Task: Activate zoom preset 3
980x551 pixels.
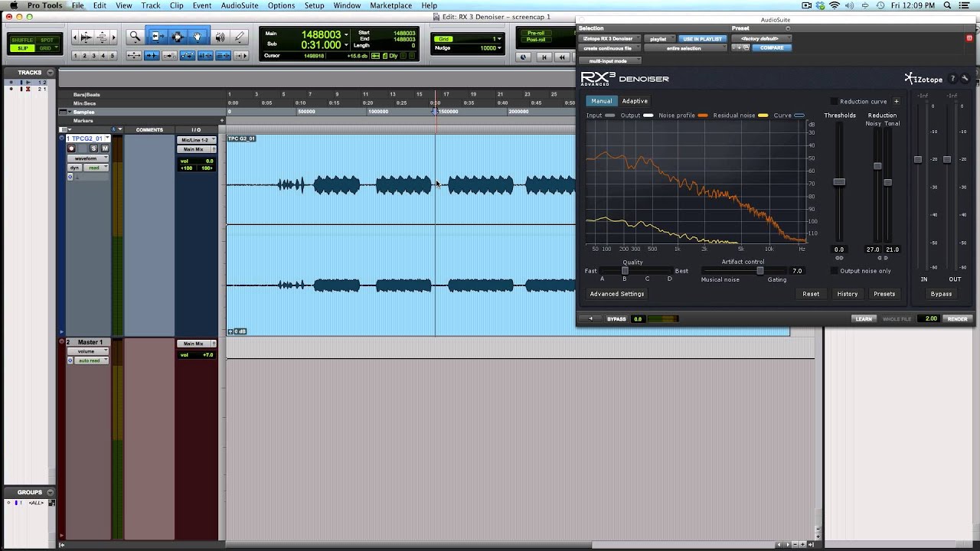Action: click(x=93, y=56)
